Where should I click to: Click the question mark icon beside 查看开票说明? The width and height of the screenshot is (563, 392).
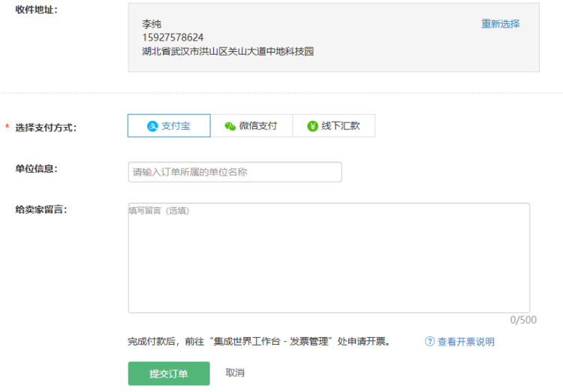(429, 342)
